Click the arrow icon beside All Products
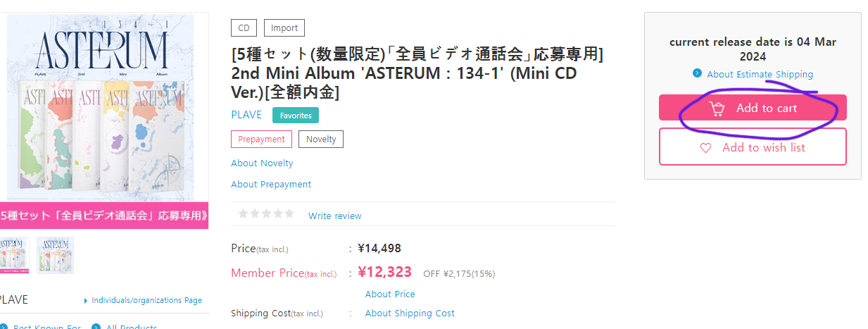Viewport: 868px width, 329px height. click(x=99, y=327)
